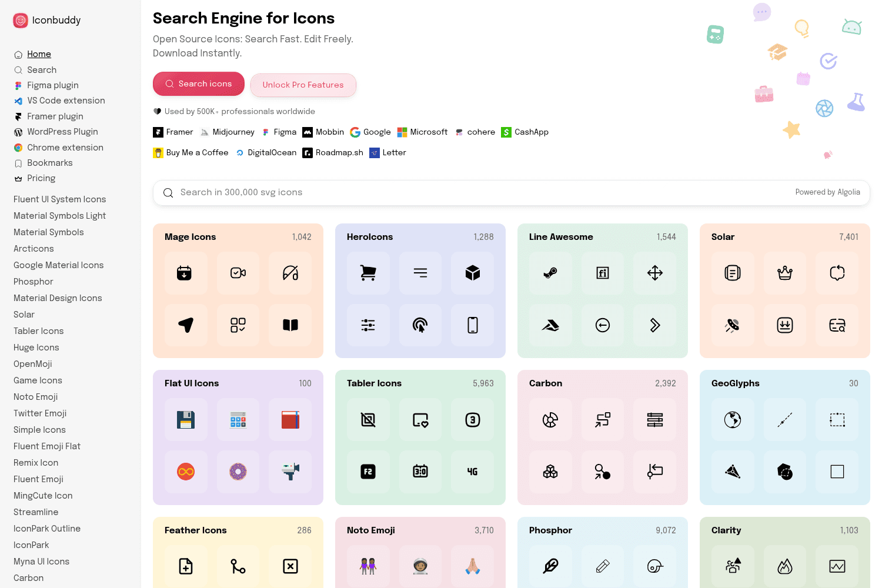Screen dimensions: 882x588
Task: Select the astronaut emoji in Noto Emoji
Action: click(x=420, y=566)
